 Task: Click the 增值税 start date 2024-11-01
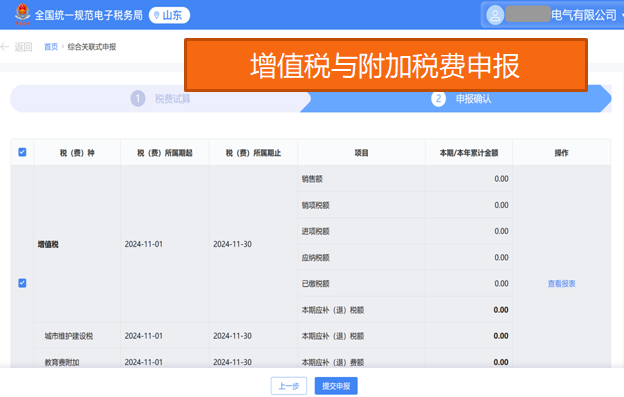coord(144,244)
